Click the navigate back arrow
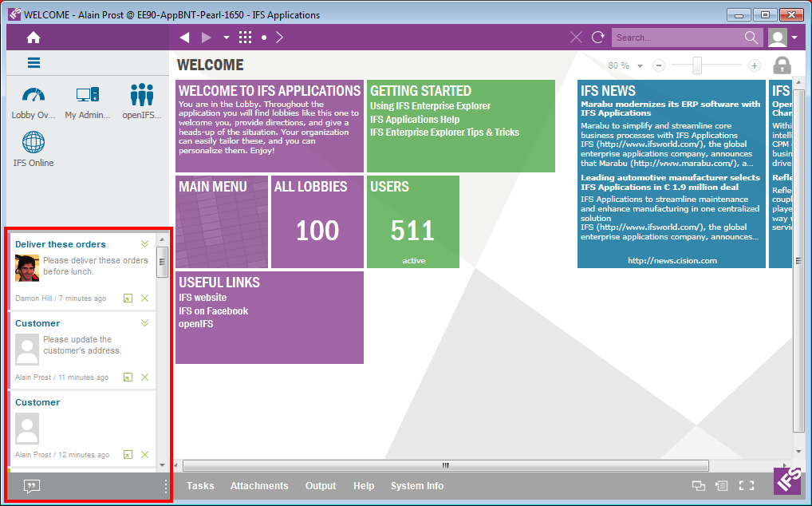The height and width of the screenshot is (506, 812). [x=184, y=38]
